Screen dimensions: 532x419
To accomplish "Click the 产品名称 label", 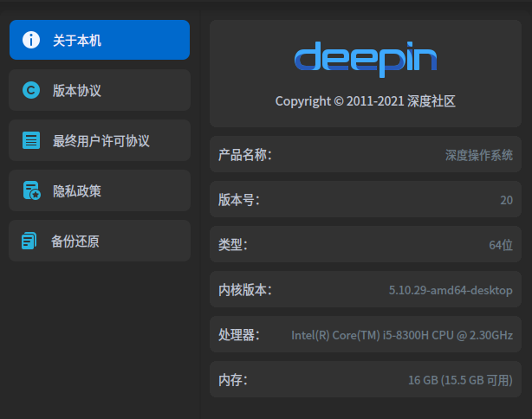I will pyautogui.click(x=245, y=155).
